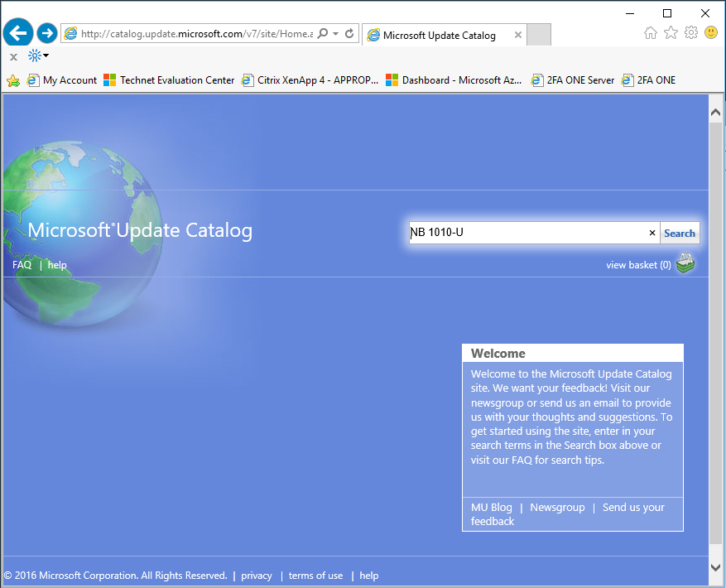Close the browser window
This screenshot has width=726, height=588.
705,13
